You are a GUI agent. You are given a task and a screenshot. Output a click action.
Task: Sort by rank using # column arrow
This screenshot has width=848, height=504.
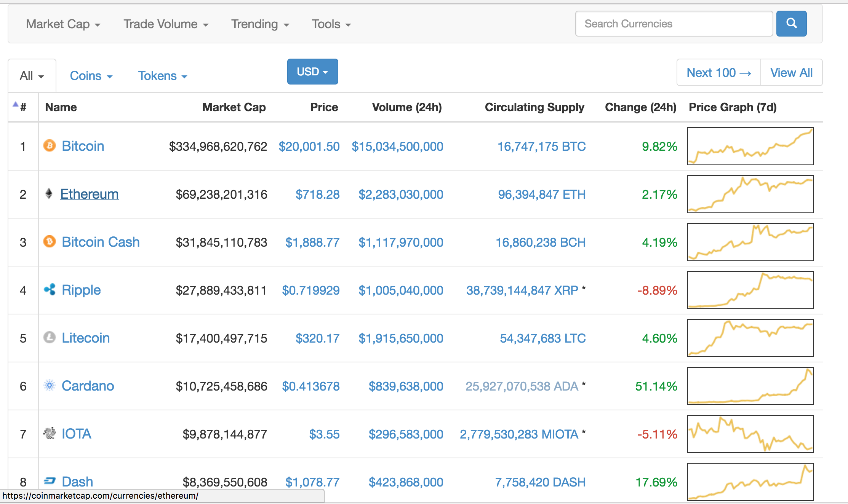point(16,104)
